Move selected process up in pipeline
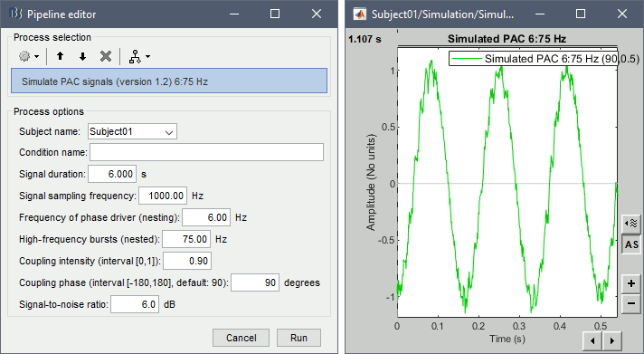This screenshot has height=354, width=644. (61, 56)
